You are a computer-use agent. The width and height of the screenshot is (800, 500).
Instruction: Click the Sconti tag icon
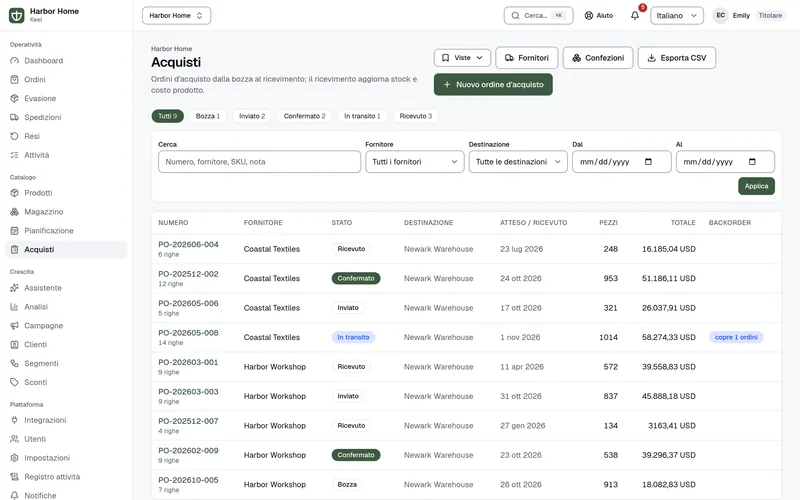(14, 382)
